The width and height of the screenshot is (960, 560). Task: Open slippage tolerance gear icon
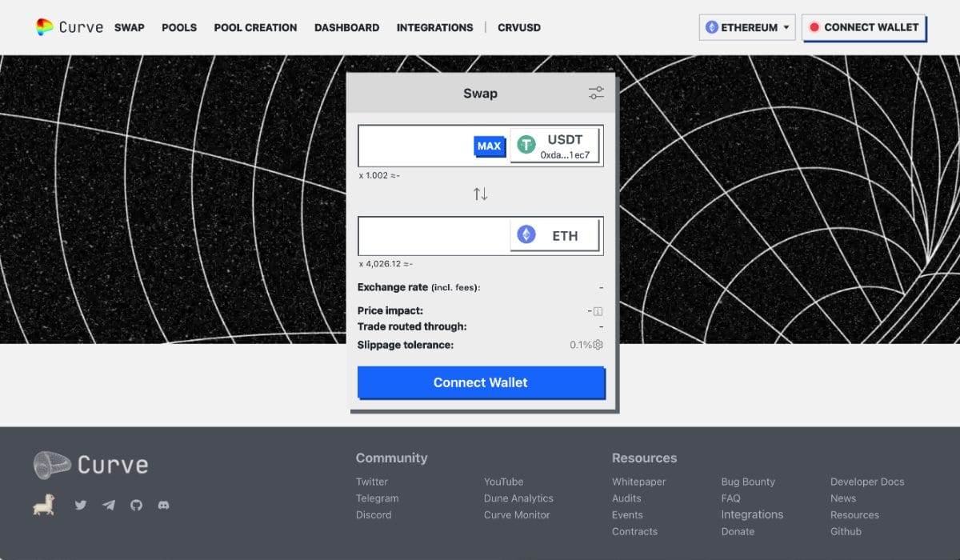point(598,345)
